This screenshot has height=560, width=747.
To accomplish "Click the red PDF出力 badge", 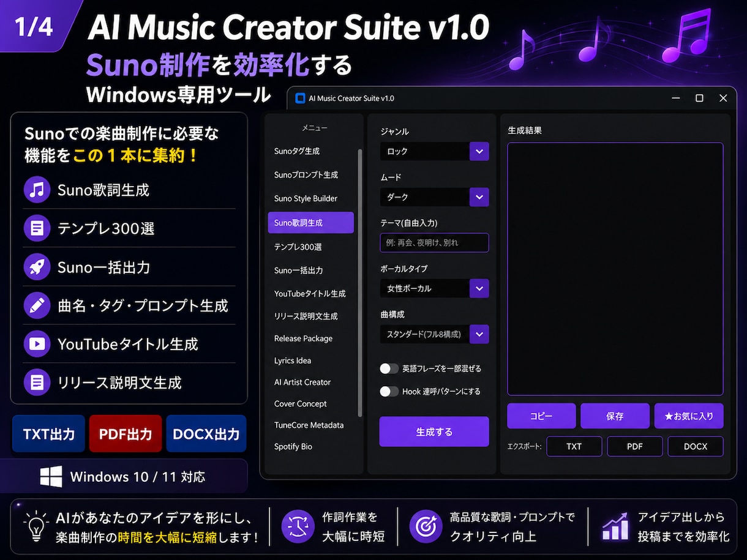I will (126, 434).
